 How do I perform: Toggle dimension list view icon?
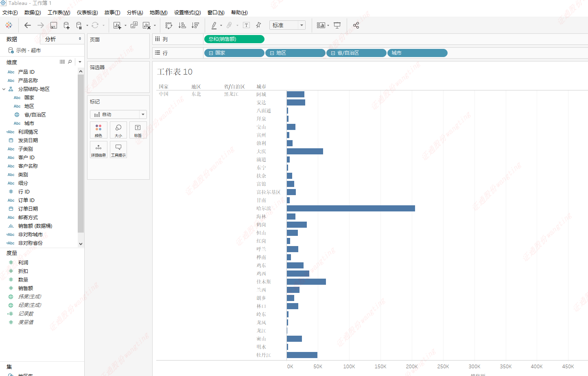click(62, 62)
